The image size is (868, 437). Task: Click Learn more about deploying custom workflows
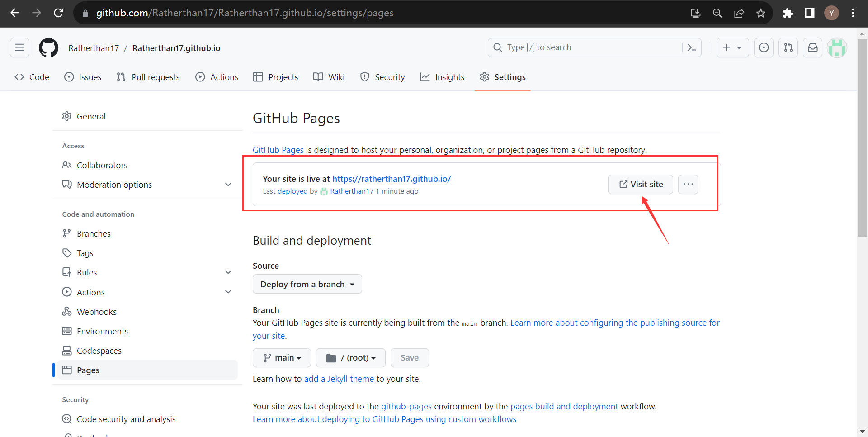coord(384,419)
